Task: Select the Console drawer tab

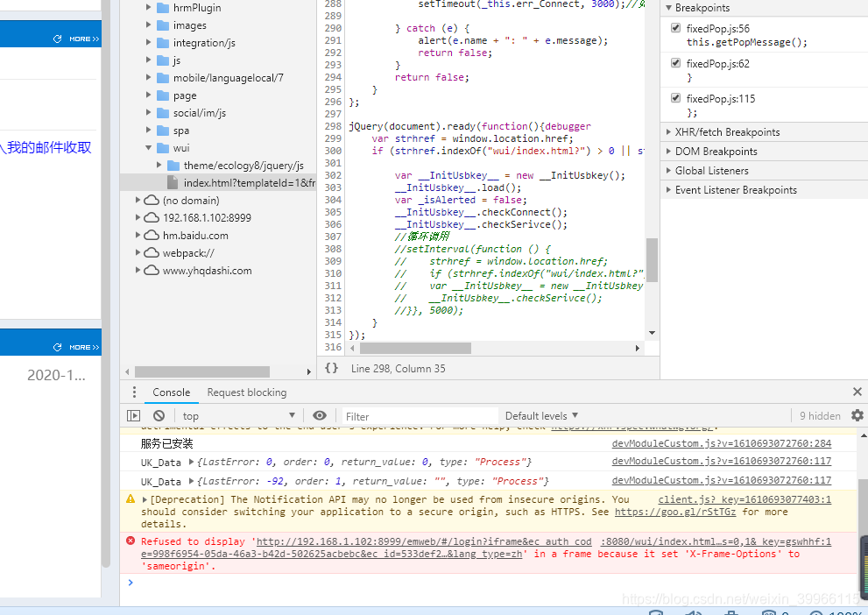Action: 171,392
